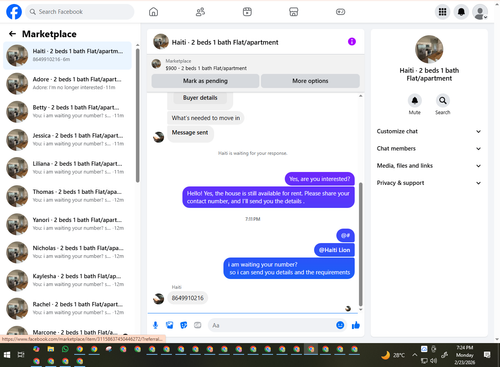Click the Buyer details button
Viewport: 500px width, 367px height.
[x=200, y=98]
